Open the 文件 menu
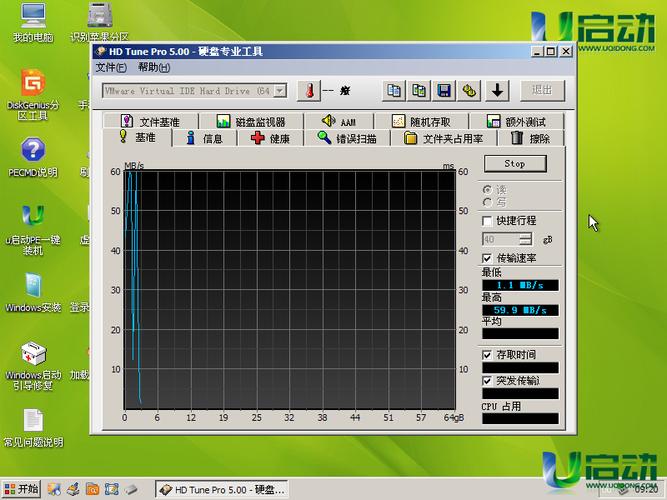The width and height of the screenshot is (667, 500). tap(111, 67)
